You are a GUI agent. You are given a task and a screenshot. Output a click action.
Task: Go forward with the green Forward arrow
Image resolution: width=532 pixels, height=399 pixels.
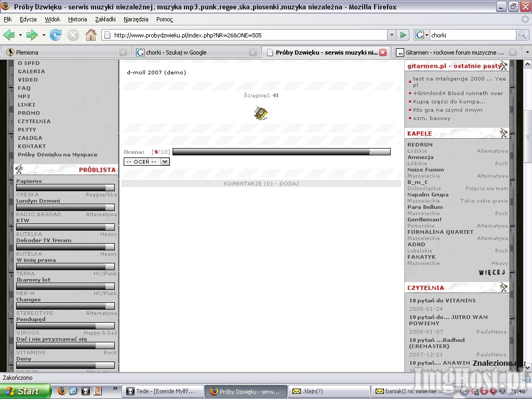click(x=32, y=35)
